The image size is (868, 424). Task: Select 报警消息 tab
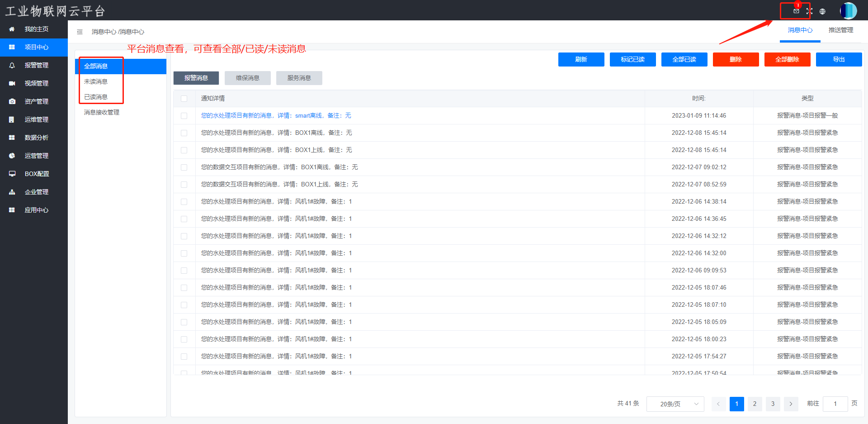coord(196,78)
